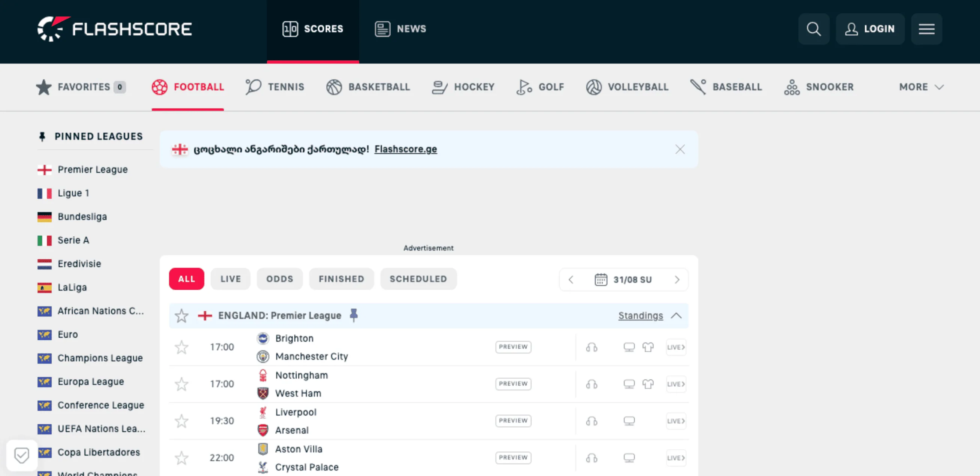Viewport: 980px width, 476px height.
Task: Click headphones icon for Aston Villa match
Action: (x=592, y=458)
